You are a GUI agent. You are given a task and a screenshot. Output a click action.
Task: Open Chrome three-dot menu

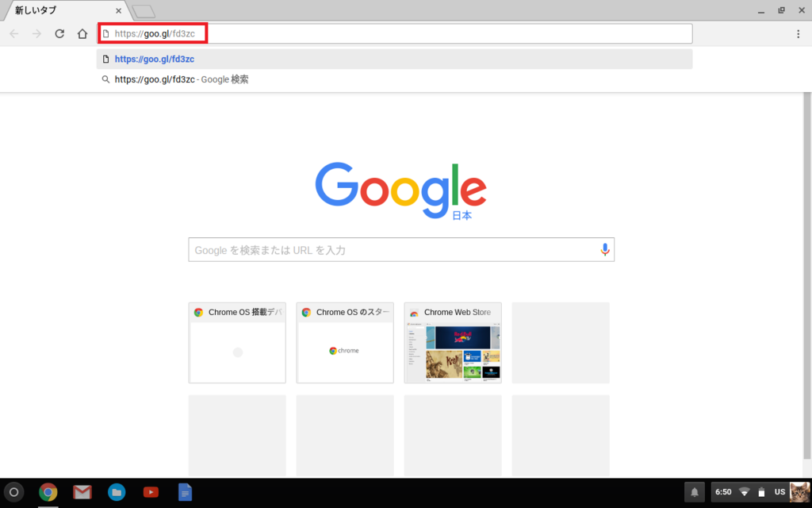tap(798, 33)
